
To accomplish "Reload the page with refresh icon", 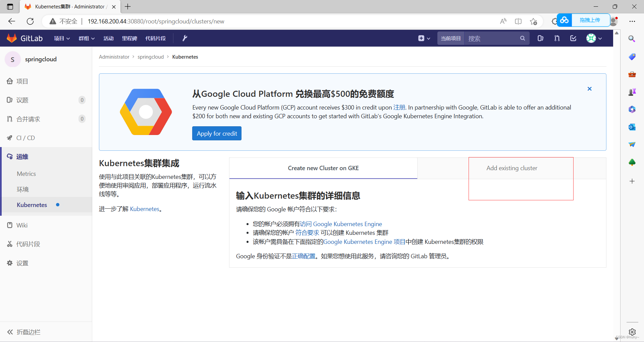I will click(x=30, y=21).
